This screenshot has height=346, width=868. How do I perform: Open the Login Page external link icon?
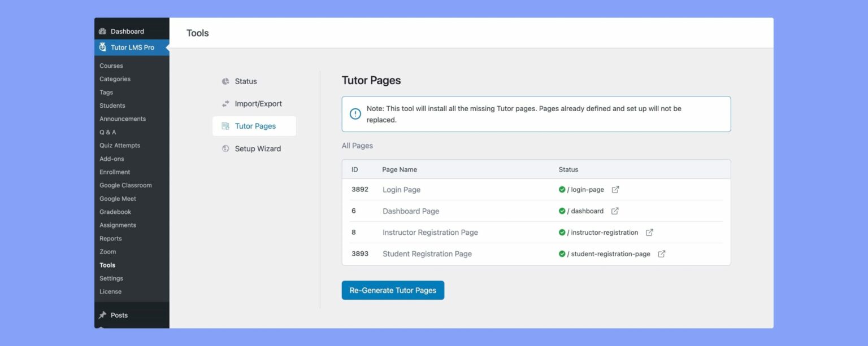(x=614, y=189)
